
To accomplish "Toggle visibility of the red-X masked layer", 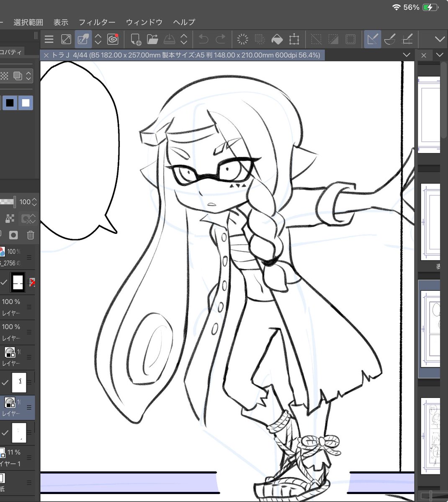I will tap(4, 282).
